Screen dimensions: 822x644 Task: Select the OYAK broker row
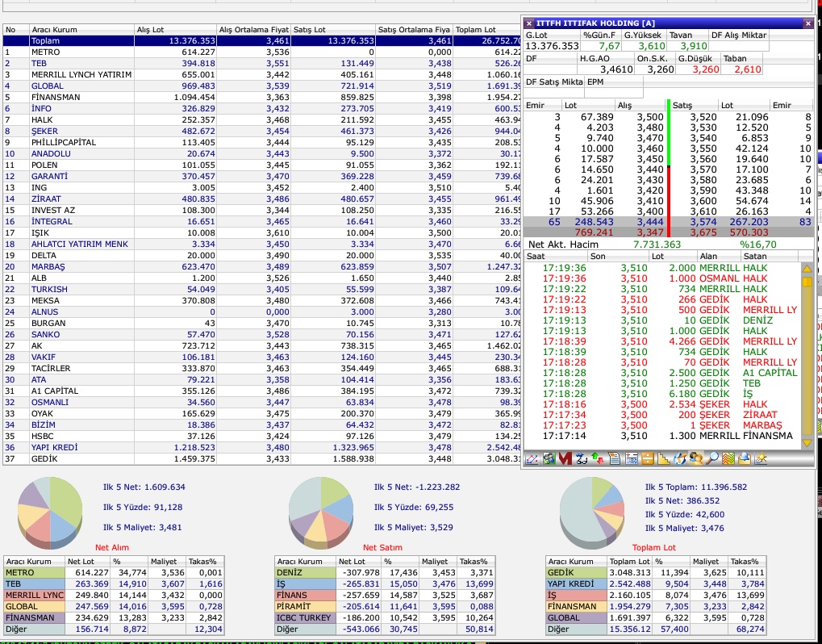pyautogui.click(x=262, y=414)
